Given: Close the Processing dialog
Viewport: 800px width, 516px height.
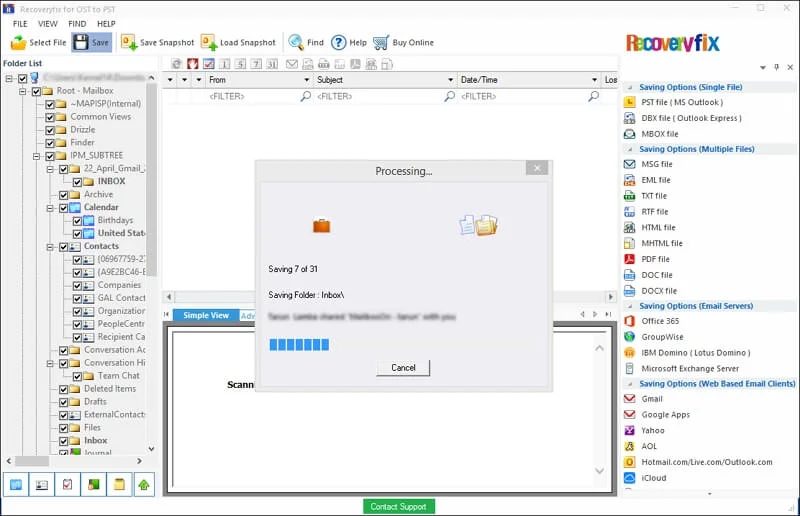Looking at the screenshot, I should [x=537, y=168].
